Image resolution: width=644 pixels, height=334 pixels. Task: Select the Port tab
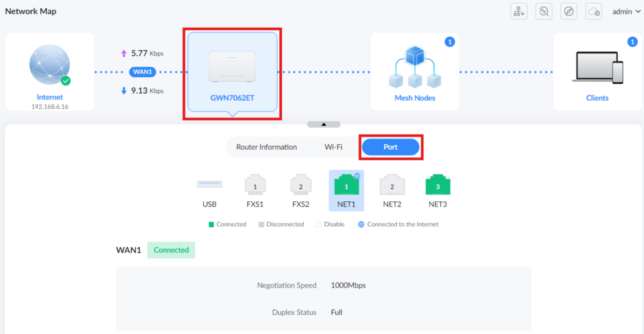[x=391, y=147]
